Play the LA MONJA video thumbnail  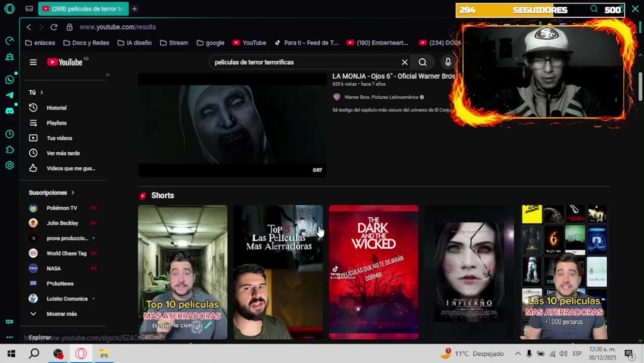(232, 125)
